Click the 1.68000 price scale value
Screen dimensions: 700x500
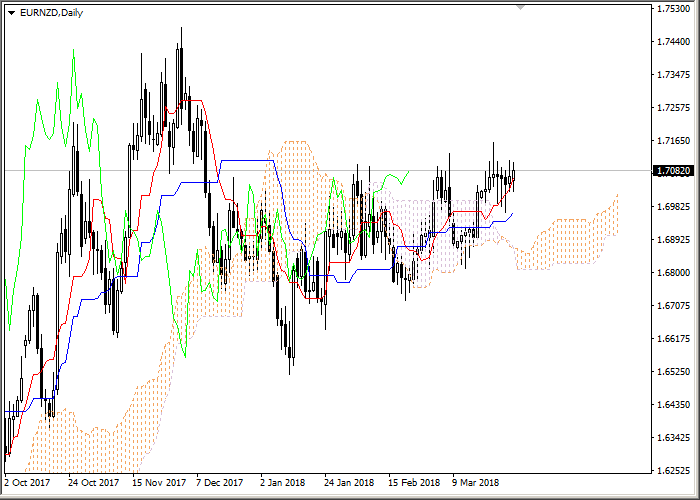[x=674, y=273]
